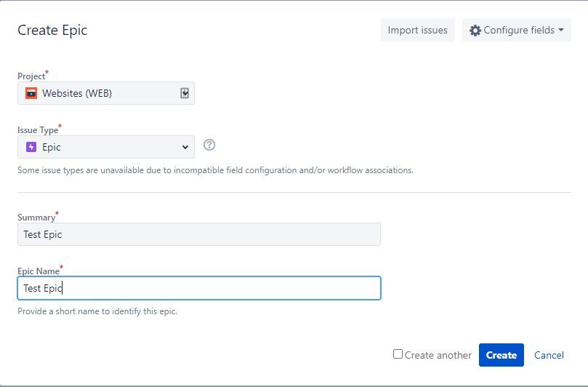Expand the Configure fields caret
The image size is (588, 387).
tap(561, 30)
